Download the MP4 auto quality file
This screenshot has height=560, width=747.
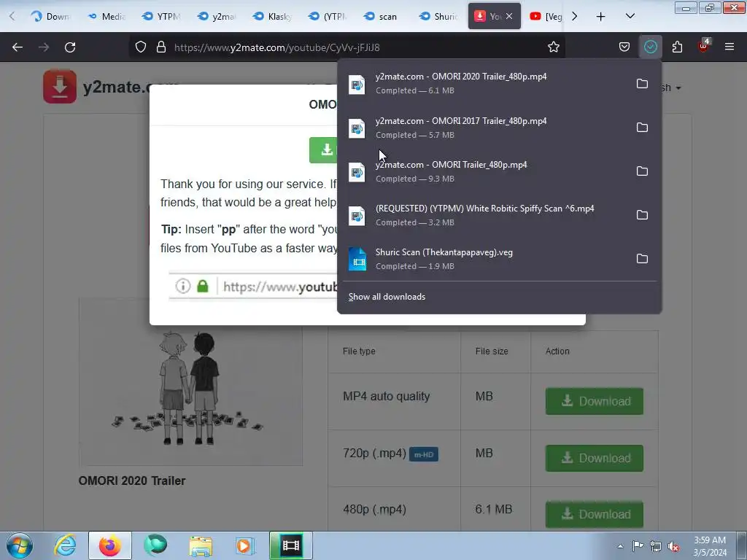pyautogui.click(x=594, y=401)
